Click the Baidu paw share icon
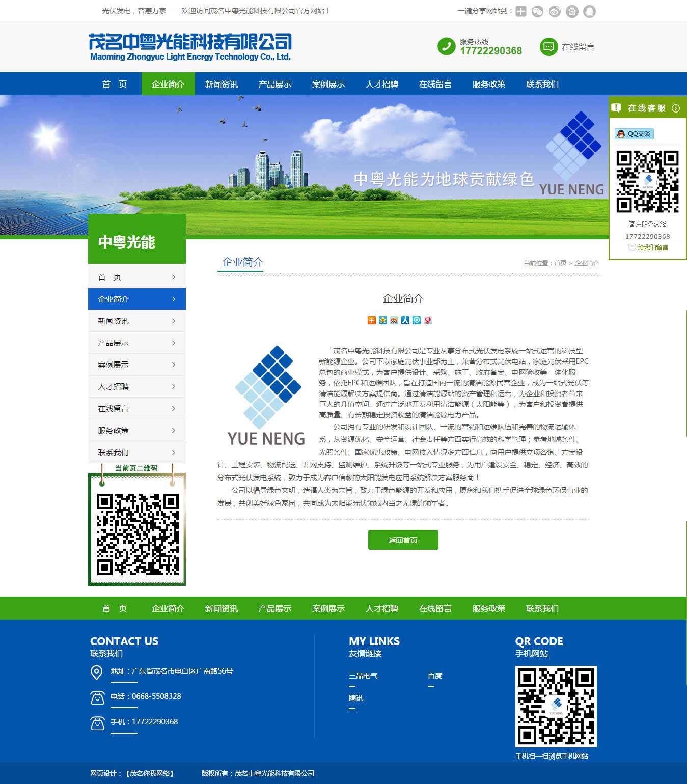The image size is (687, 784). pos(572,11)
